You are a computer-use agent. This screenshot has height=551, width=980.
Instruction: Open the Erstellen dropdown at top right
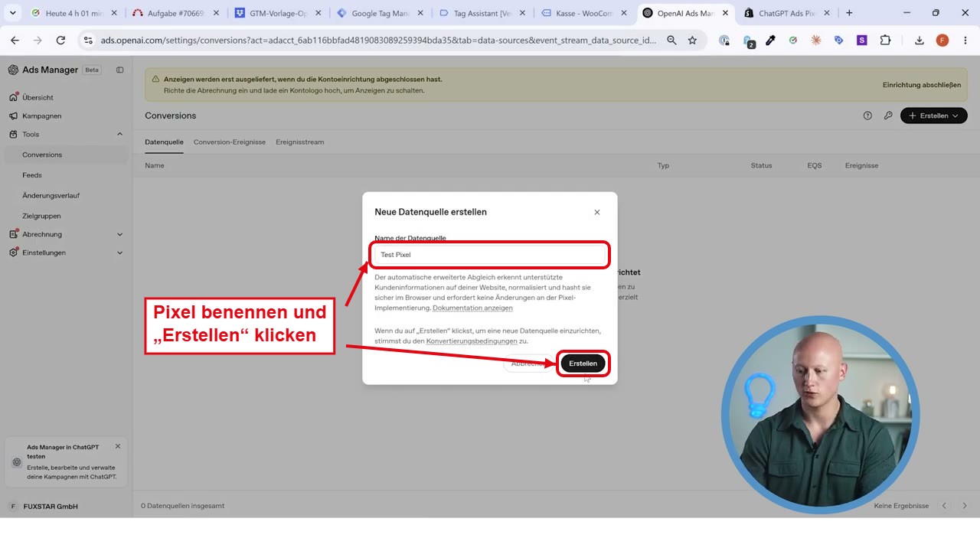tap(934, 116)
